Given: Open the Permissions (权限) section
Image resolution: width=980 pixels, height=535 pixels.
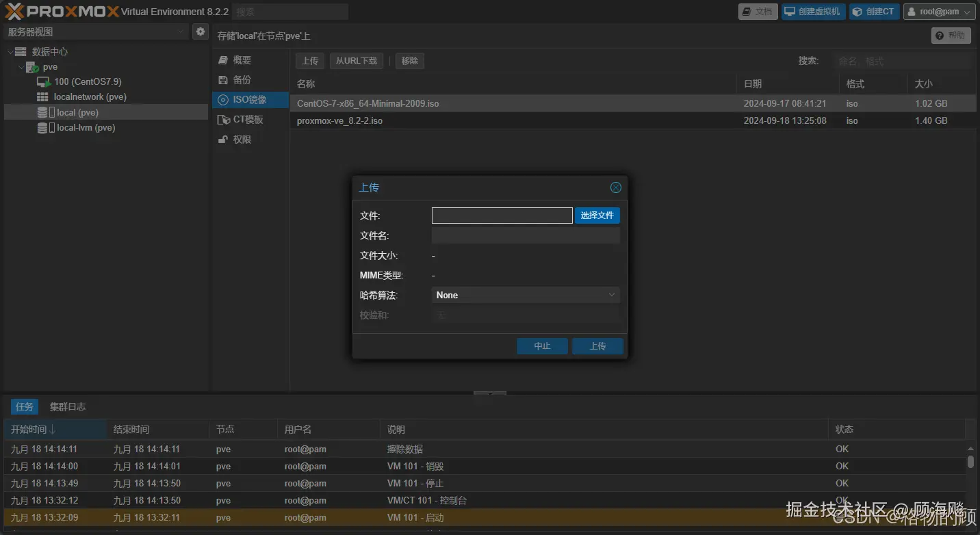Looking at the screenshot, I should (250, 140).
